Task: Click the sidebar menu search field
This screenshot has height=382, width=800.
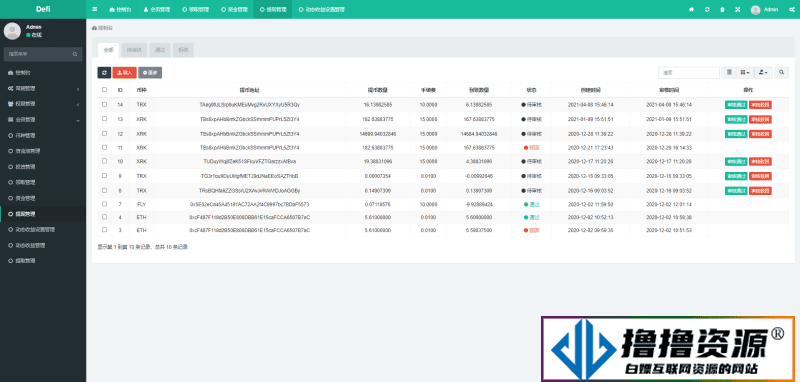Action: 37,54
